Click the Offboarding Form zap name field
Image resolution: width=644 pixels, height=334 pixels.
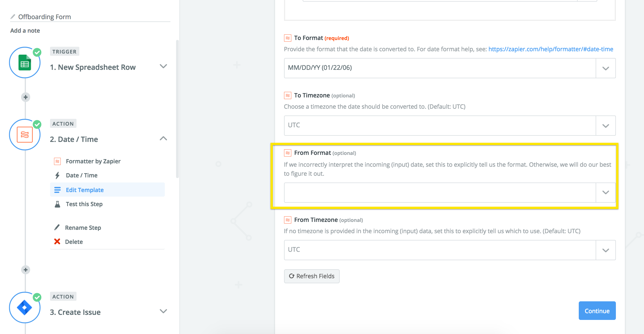coord(90,17)
